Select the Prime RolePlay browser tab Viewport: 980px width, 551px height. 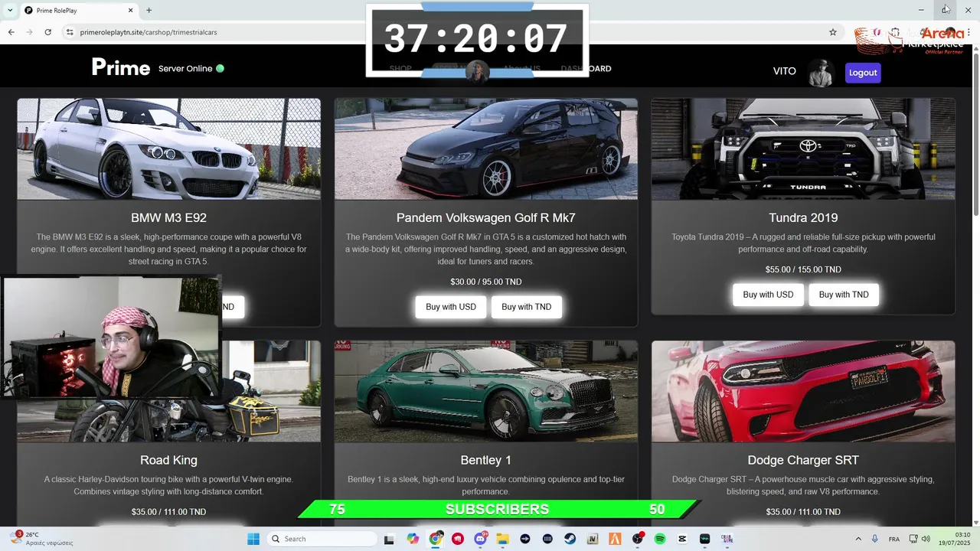(x=78, y=10)
